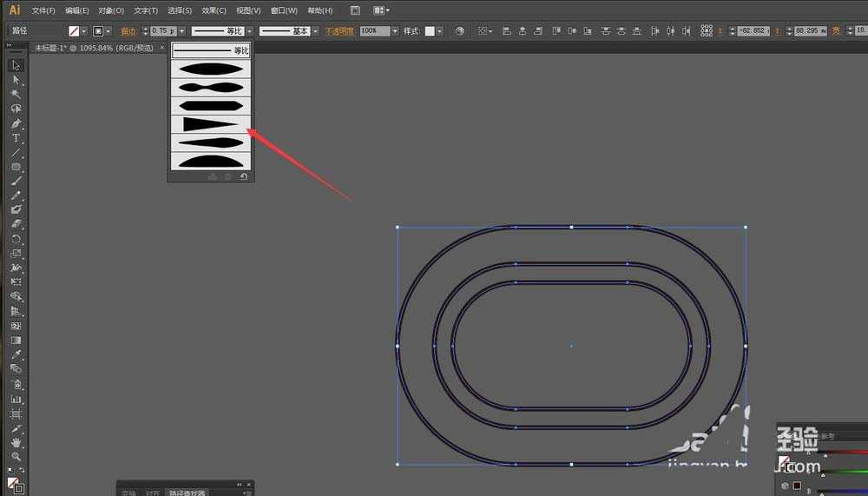
Task: Click the fill color swatch in control bar
Action: click(74, 30)
